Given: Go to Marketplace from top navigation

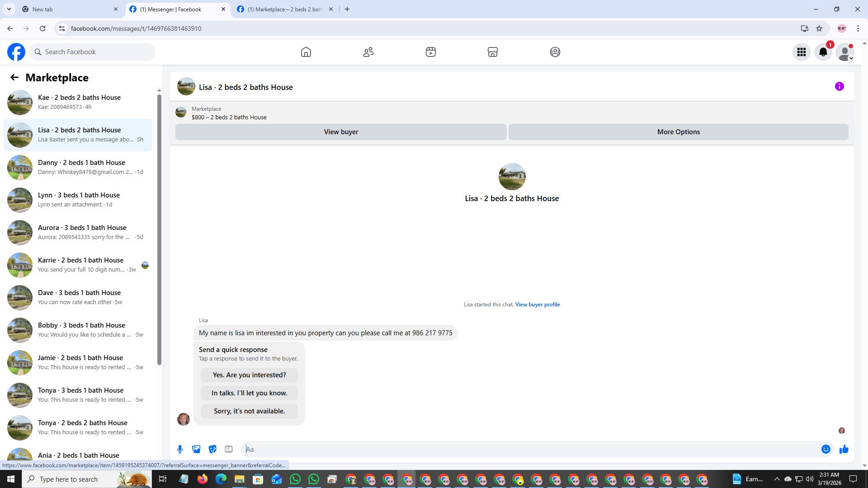Looking at the screenshot, I should pyautogui.click(x=492, y=52).
